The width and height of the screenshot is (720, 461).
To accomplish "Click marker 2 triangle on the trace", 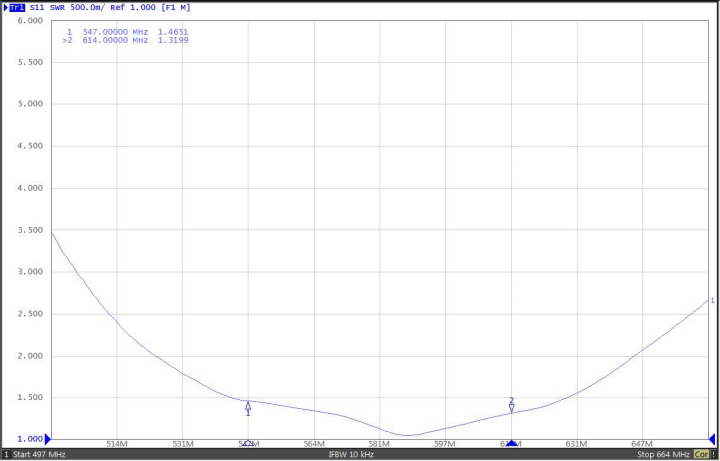I will (511, 406).
